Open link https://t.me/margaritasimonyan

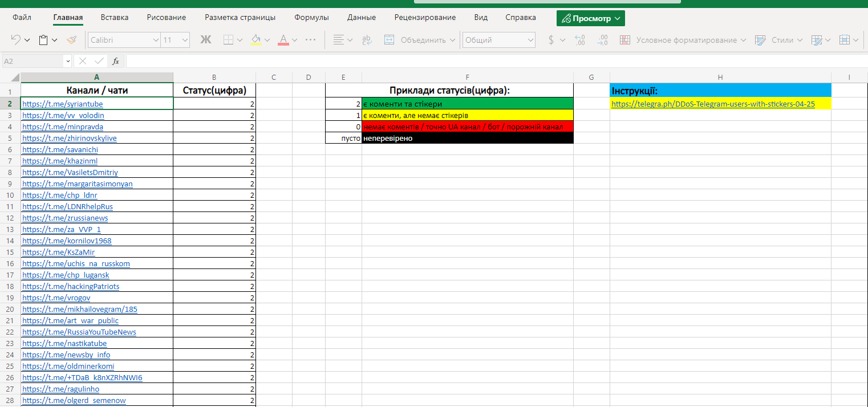coord(78,184)
